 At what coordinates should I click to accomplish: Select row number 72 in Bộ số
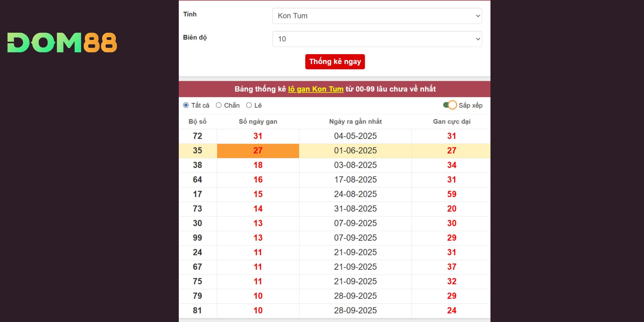[198, 136]
